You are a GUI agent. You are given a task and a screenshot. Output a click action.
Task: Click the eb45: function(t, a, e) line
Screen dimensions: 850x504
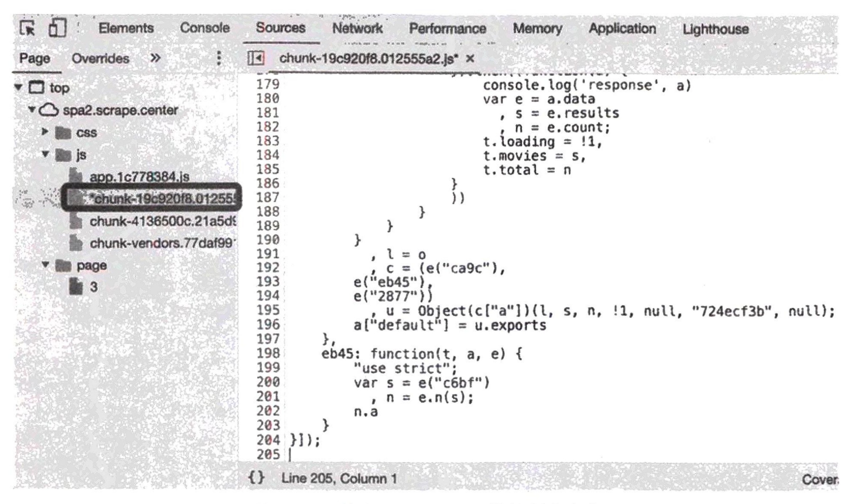(422, 354)
